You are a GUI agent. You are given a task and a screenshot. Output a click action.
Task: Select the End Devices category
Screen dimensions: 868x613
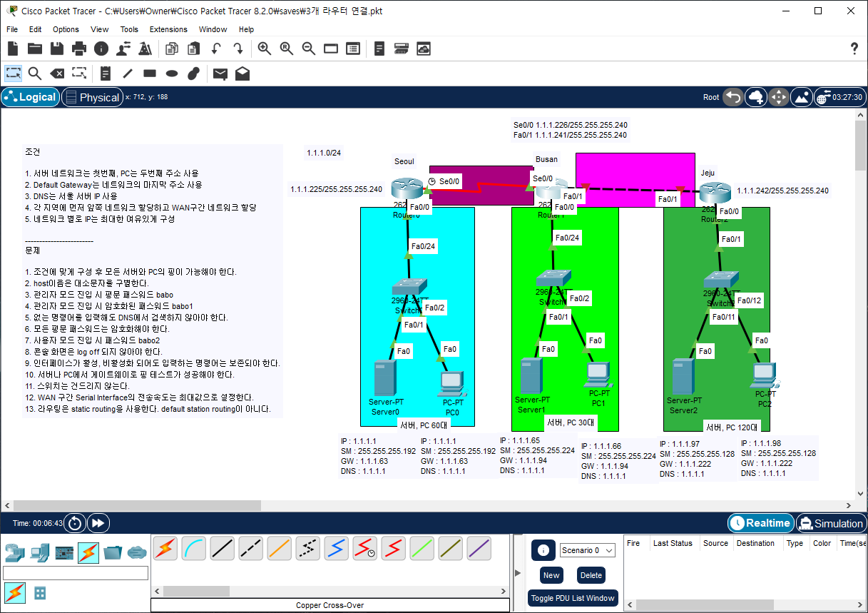pos(40,552)
